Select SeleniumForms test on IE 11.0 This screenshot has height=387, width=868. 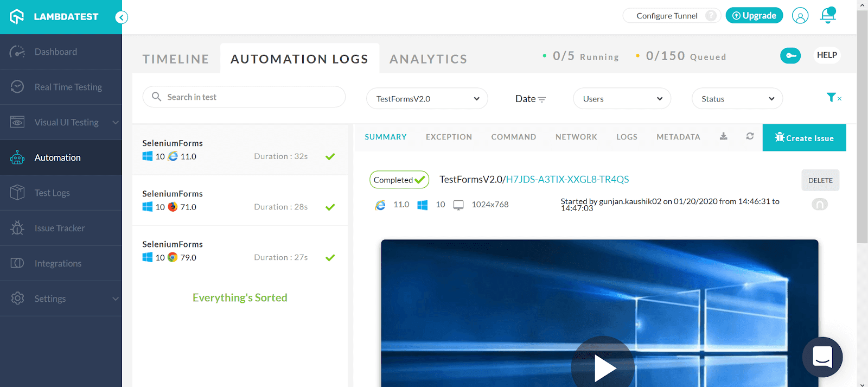pyautogui.click(x=240, y=150)
